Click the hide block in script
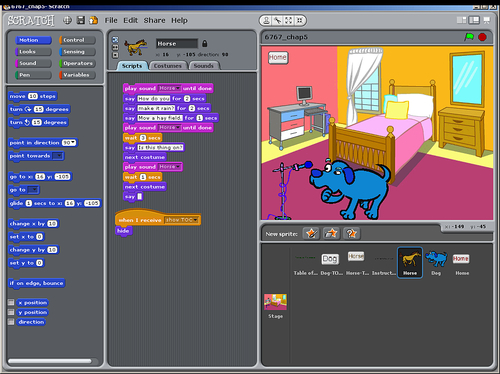500x374 pixels. 124,231
